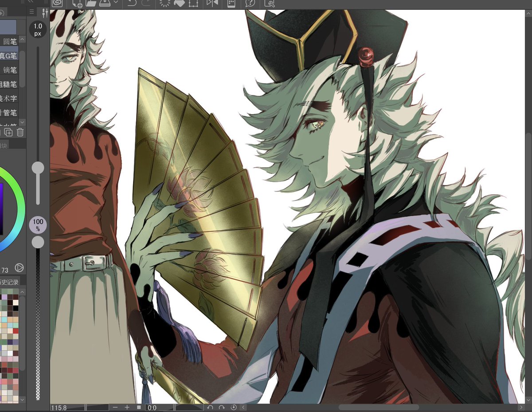This screenshot has width=532, height=412.
Task: Fill selection with color icon
Action: (x=179, y=3)
